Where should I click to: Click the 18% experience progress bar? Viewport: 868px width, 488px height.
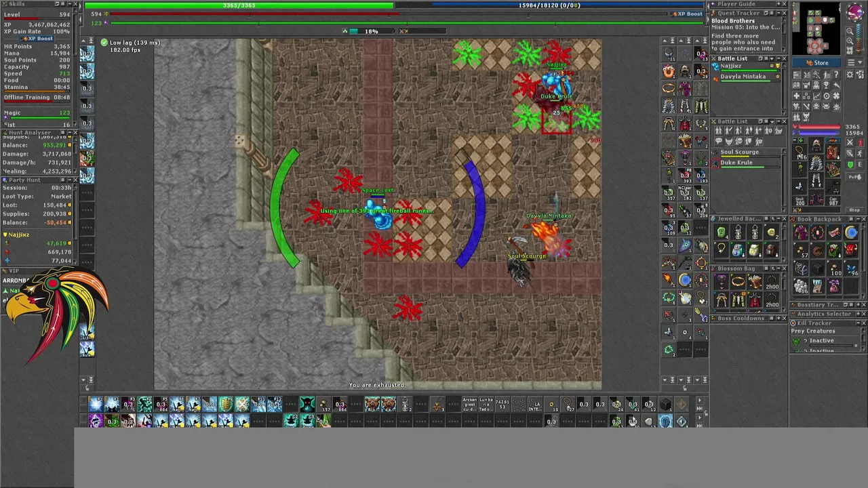coord(372,31)
